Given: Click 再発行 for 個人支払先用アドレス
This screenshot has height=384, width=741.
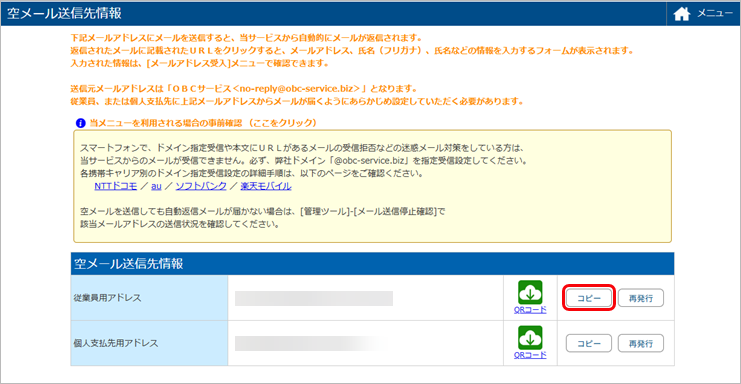Looking at the screenshot, I should [x=641, y=343].
